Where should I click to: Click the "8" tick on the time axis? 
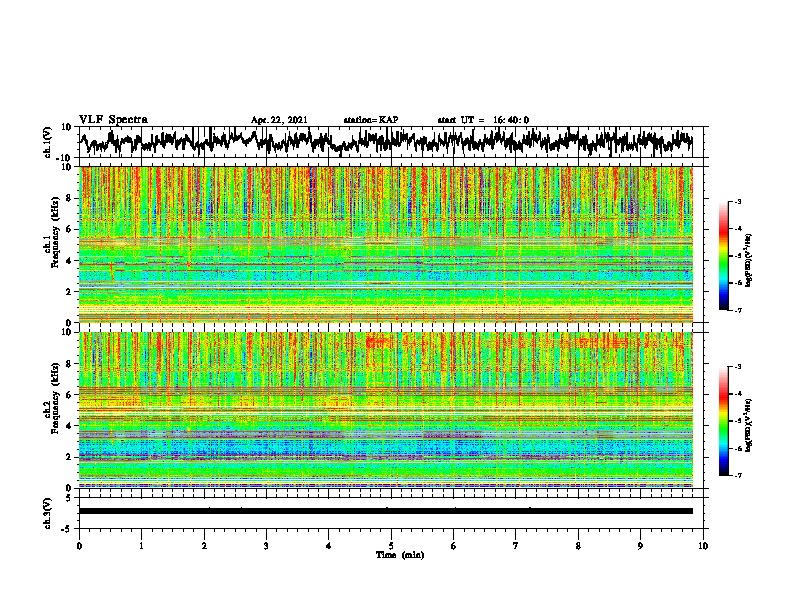(x=578, y=546)
